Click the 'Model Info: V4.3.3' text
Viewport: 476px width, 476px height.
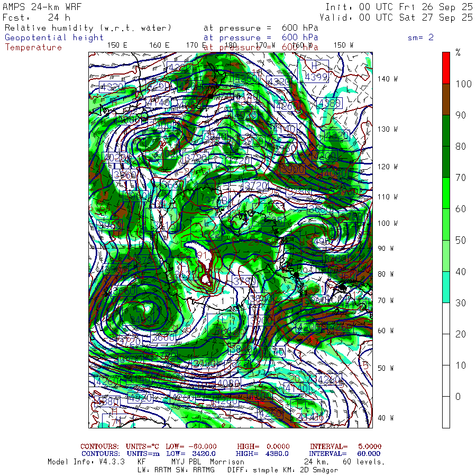(86, 462)
